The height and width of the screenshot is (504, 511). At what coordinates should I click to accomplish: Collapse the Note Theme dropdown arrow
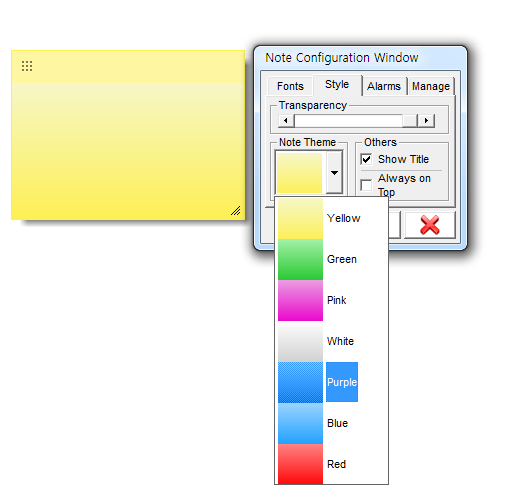coord(334,173)
